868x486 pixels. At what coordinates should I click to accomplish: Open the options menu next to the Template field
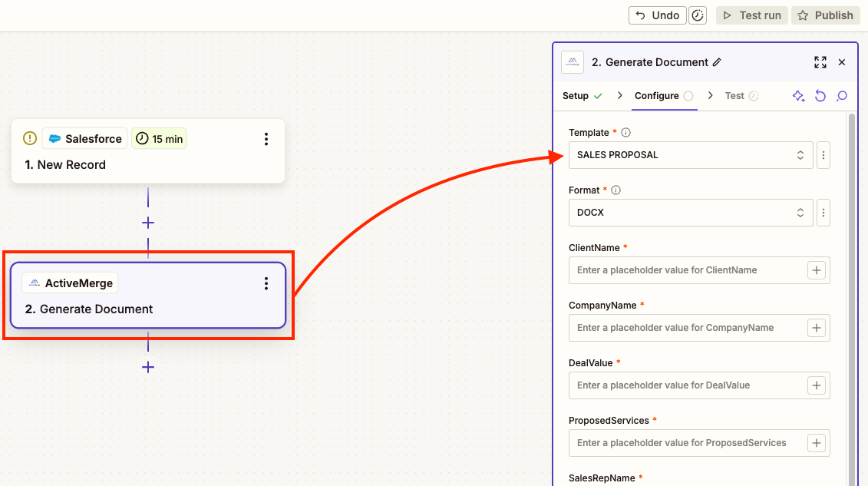pyautogui.click(x=823, y=154)
